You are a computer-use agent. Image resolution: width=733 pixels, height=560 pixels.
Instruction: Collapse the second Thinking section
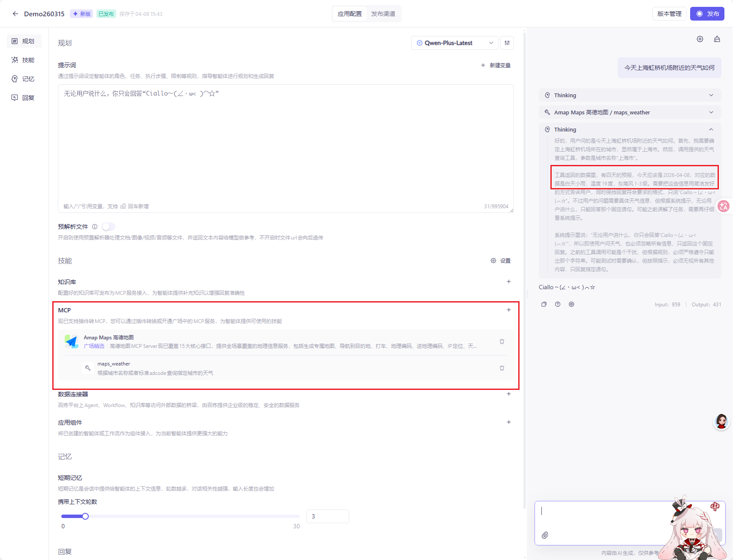[x=711, y=129]
